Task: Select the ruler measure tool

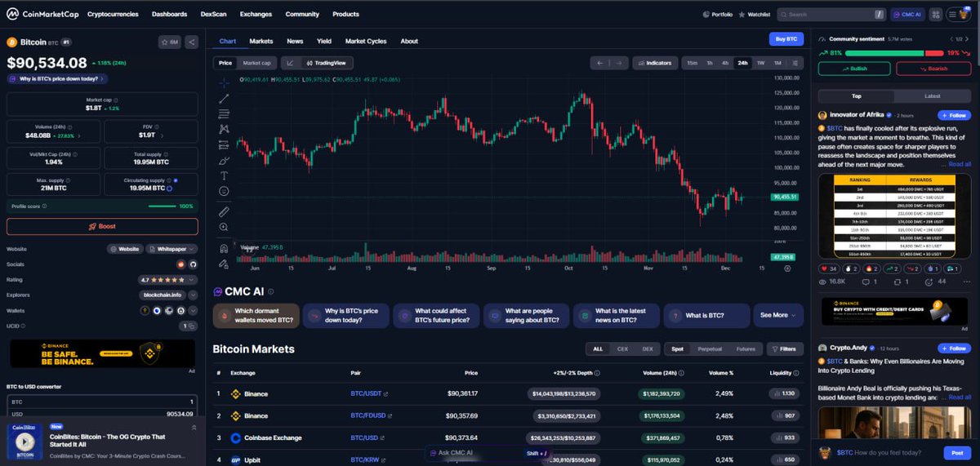Action: [224, 211]
